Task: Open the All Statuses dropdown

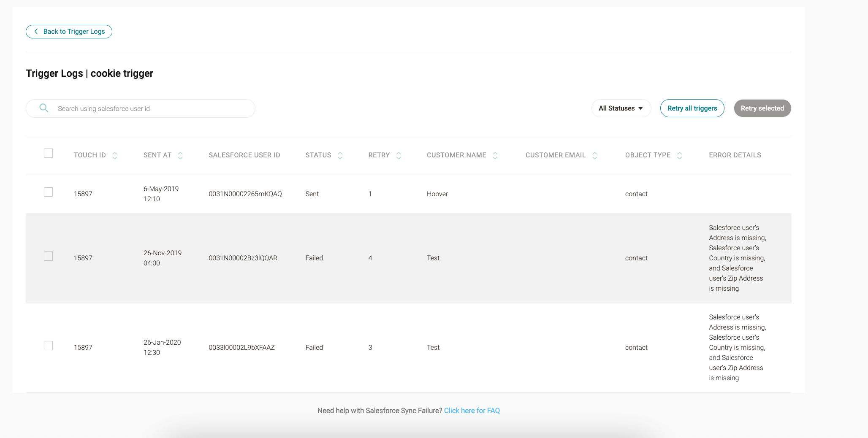Action: tap(621, 108)
